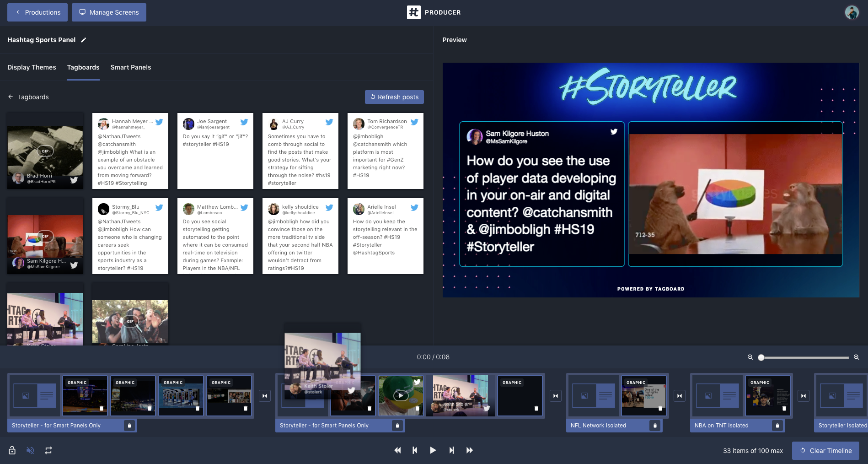Select Brad Horn's GIF post
Viewport: 868px width, 464px height.
point(45,151)
